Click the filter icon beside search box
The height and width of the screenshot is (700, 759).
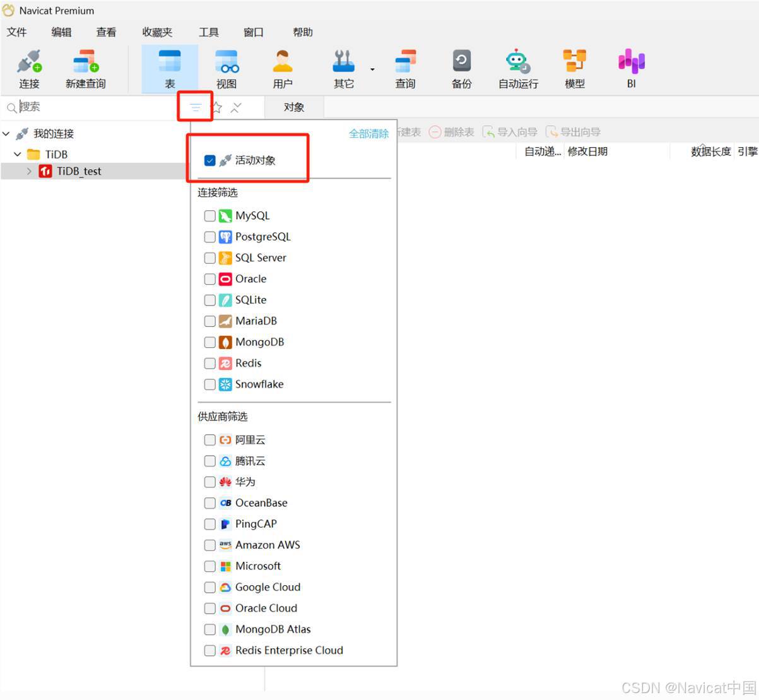coord(196,107)
